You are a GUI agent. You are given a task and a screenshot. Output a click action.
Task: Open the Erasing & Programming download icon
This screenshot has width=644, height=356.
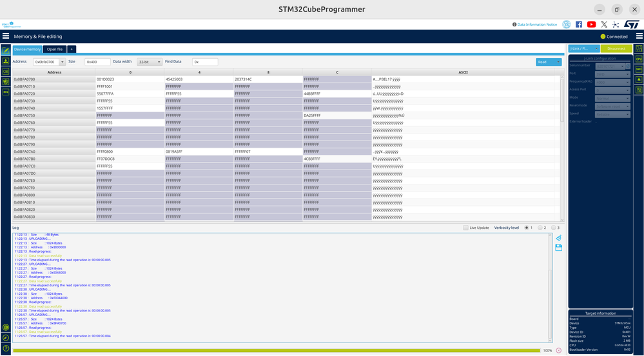coord(6,61)
